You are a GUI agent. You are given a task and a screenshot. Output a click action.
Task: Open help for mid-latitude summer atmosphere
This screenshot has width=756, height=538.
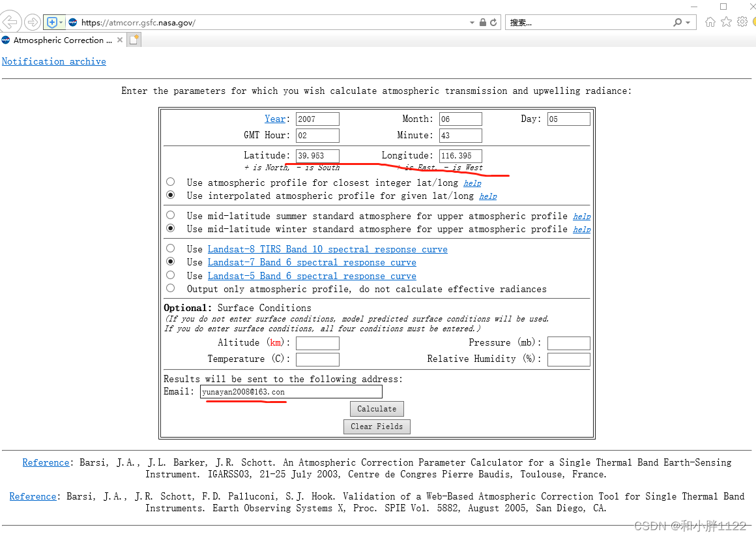[x=582, y=217]
